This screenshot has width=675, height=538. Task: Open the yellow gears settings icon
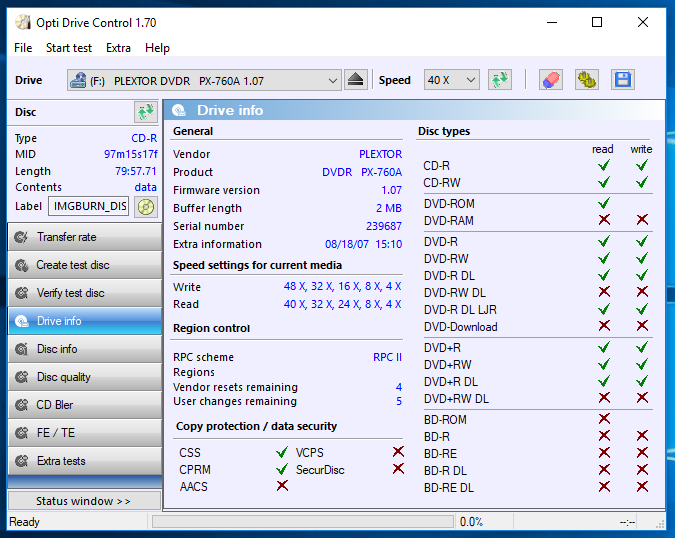coord(586,80)
